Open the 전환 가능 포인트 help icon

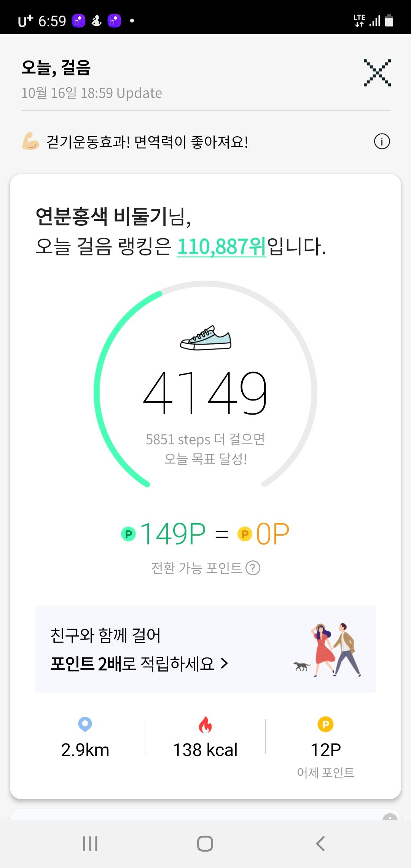(253, 568)
